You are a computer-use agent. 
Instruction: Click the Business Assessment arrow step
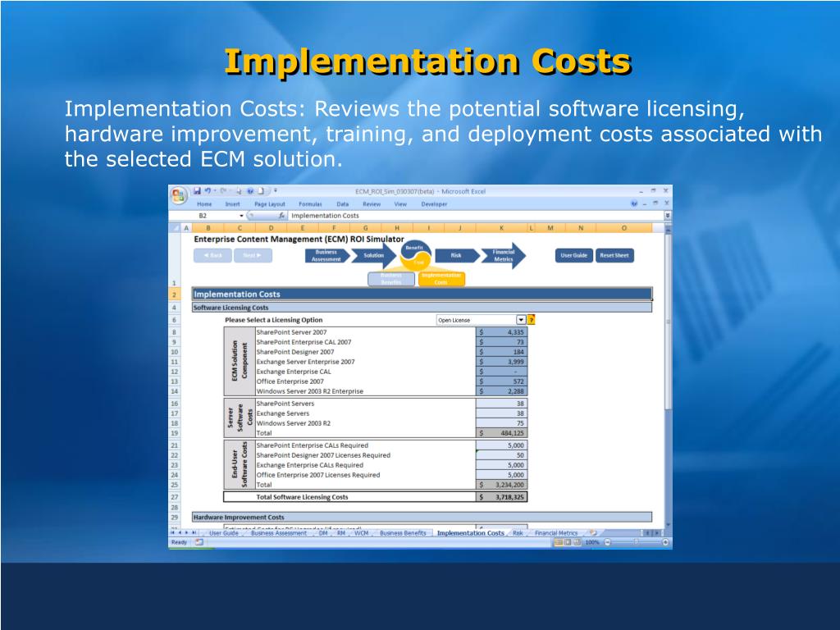pos(326,256)
